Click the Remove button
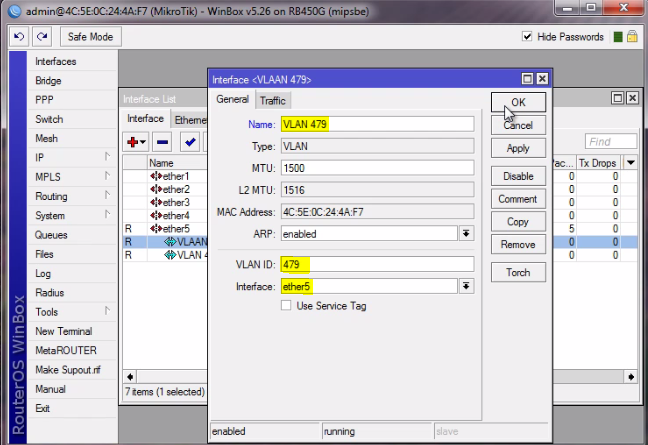 coord(518,245)
